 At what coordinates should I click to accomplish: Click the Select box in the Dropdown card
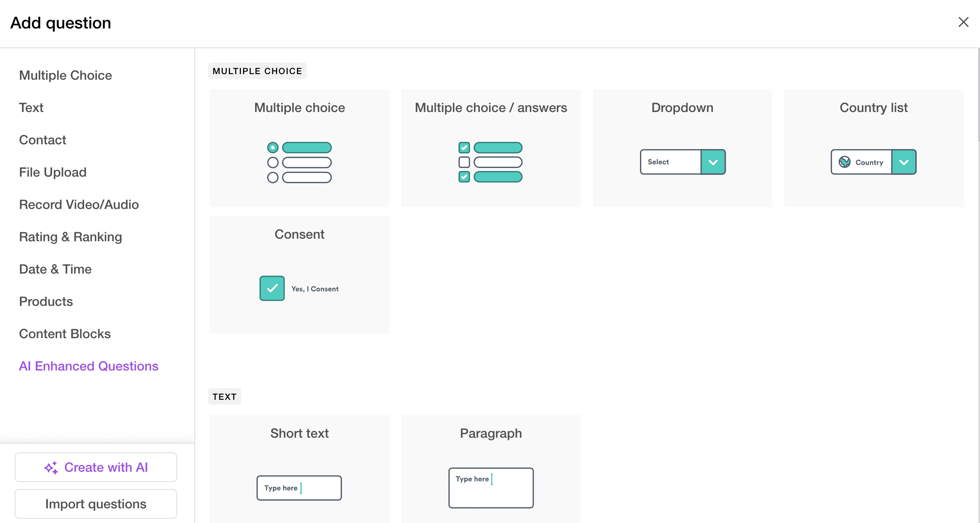(670, 162)
